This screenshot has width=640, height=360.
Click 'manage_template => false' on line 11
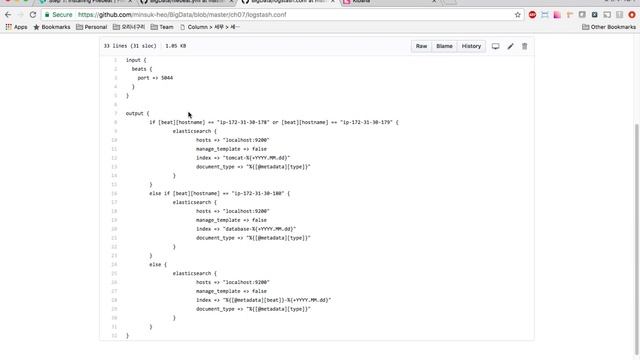231,149
